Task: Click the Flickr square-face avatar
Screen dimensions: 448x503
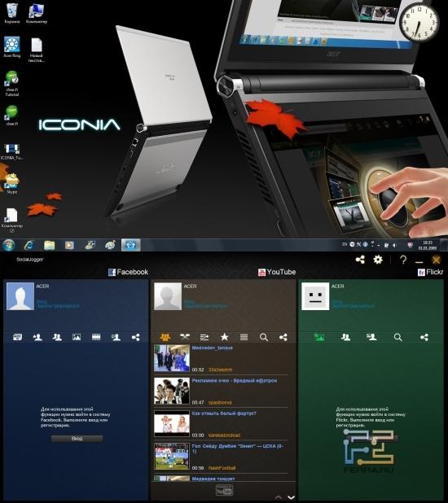Action: pyautogui.click(x=315, y=296)
